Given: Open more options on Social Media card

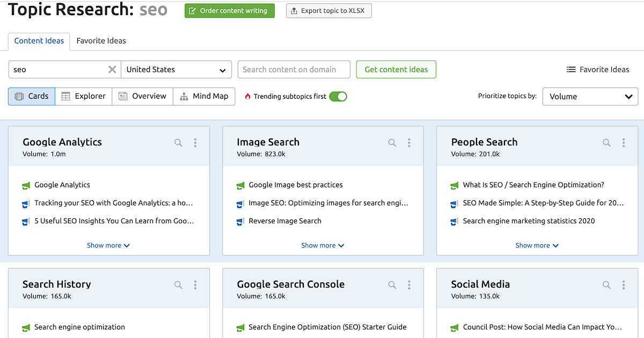Looking at the screenshot, I should tap(623, 285).
